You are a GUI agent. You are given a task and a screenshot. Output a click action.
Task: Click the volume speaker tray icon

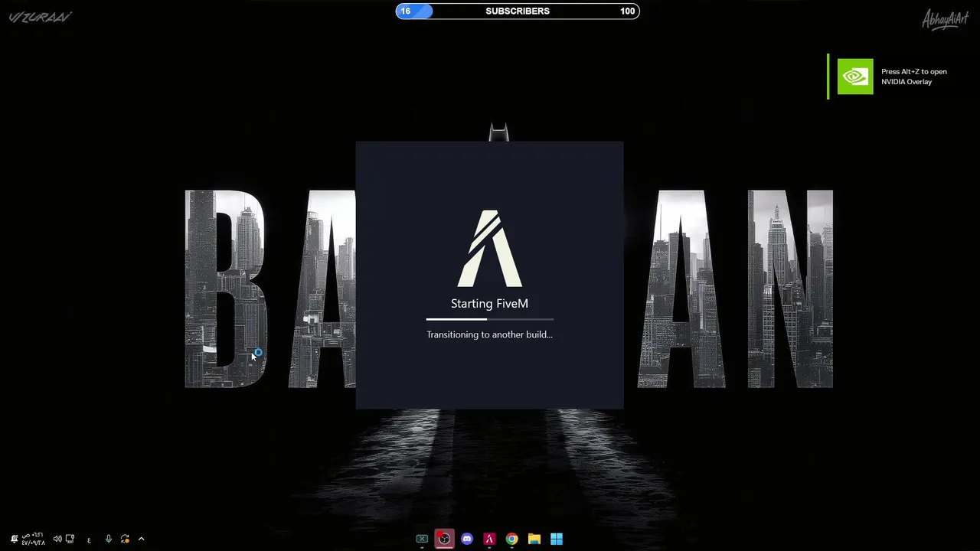pos(57,539)
